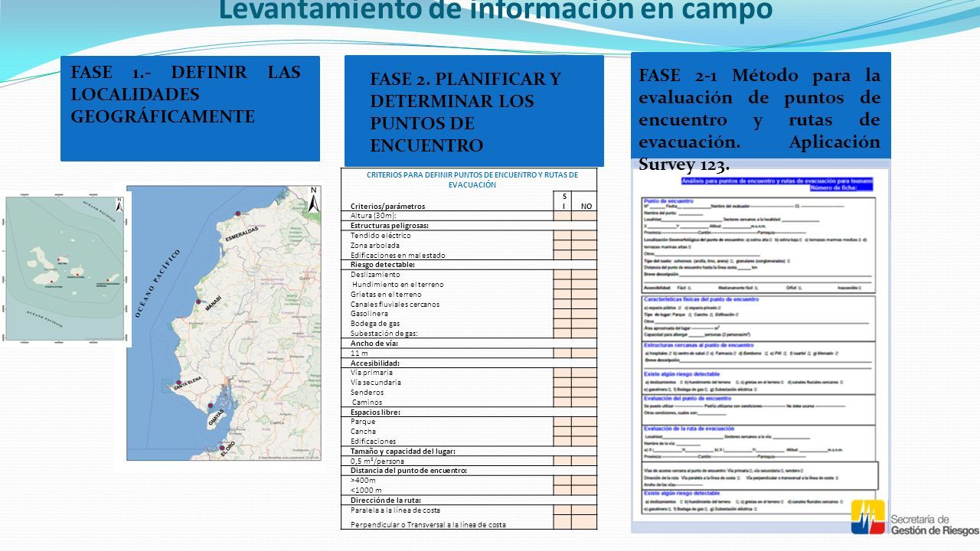The width and height of the screenshot is (980, 551).
Task: Click the form heading Evaluación del punto de encuentro
Action: 688,398
